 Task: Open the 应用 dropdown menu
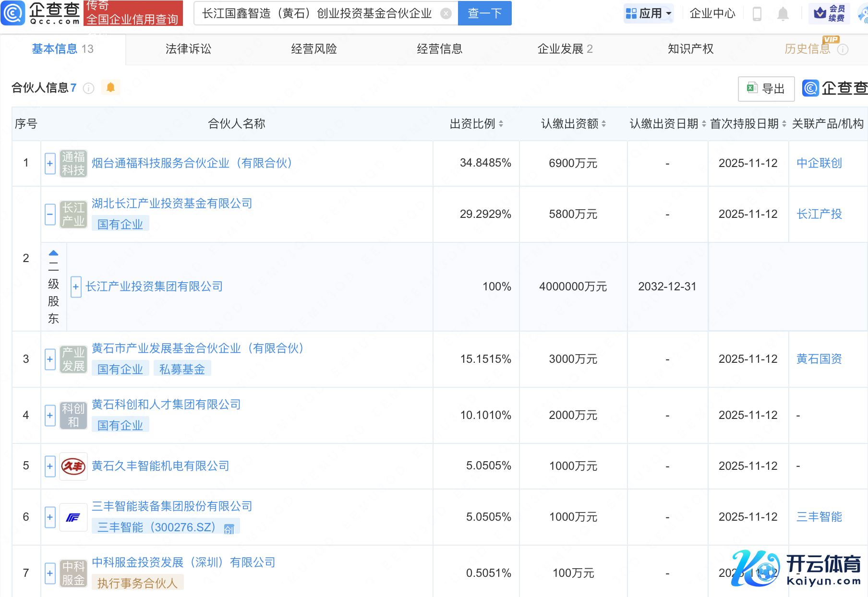pos(649,13)
